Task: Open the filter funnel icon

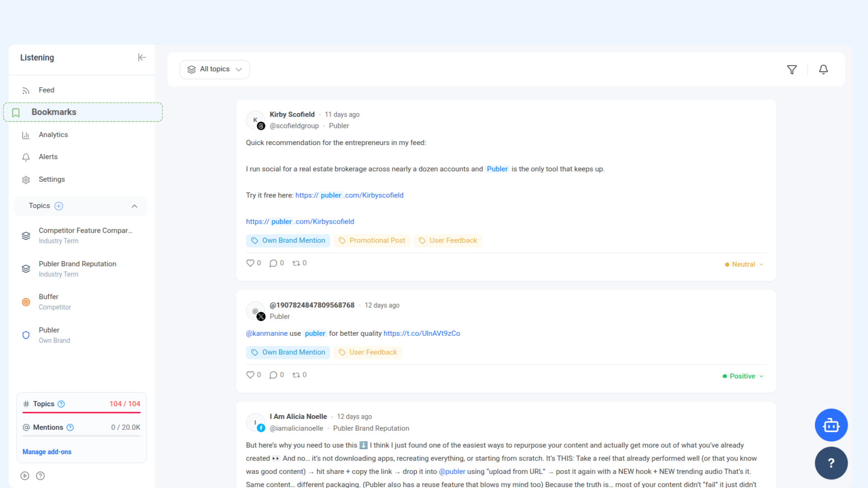Action: [792, 70]
